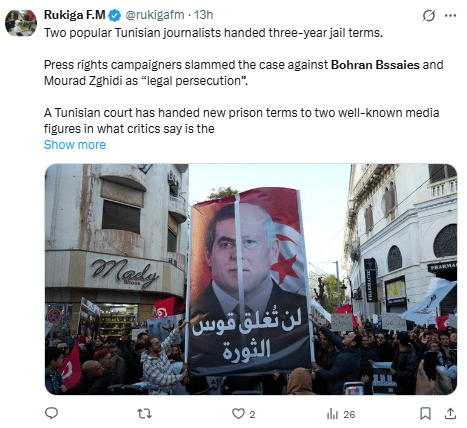Image resolution: width=467 pixels, height=428 pixels.
Task: Open view analytics bar chart icon
Action: click(332, 414)
